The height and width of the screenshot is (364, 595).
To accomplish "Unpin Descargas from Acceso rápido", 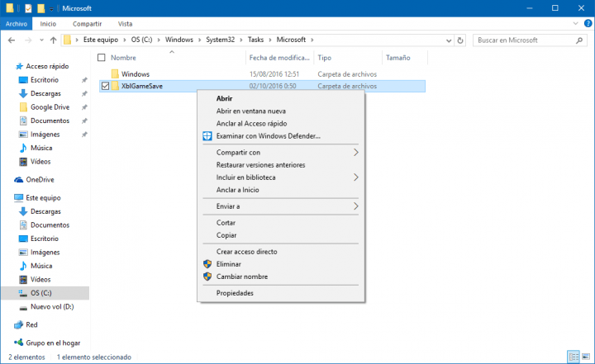I will [84, 93].
